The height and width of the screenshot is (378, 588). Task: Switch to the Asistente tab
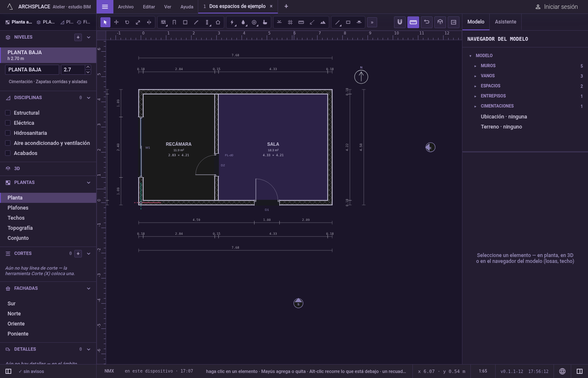pyautogui.click(x=505, y=22)
